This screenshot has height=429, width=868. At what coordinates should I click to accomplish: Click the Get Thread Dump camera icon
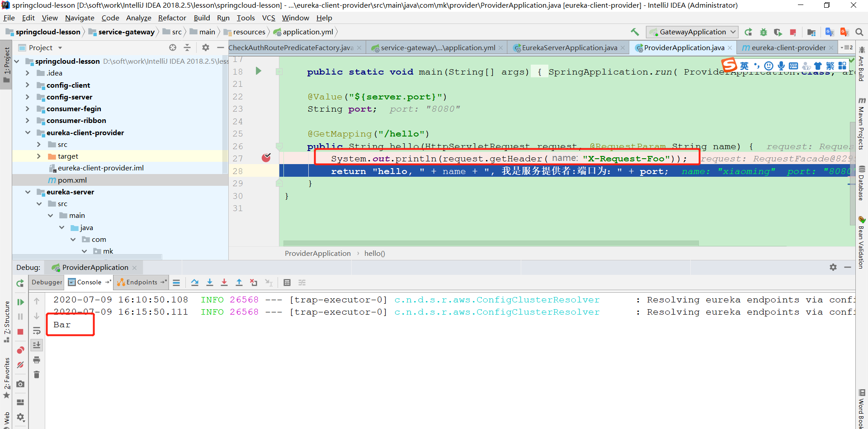click(x=20, y=384)
